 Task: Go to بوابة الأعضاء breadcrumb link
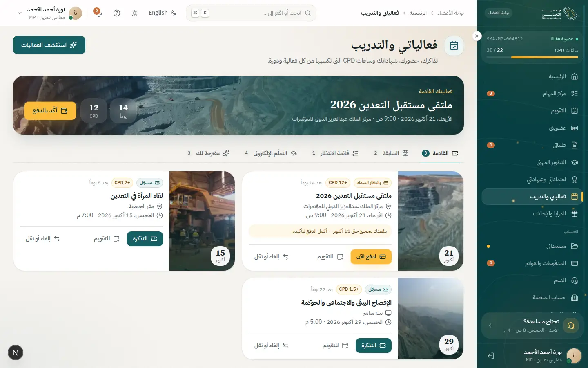[450, 13]
